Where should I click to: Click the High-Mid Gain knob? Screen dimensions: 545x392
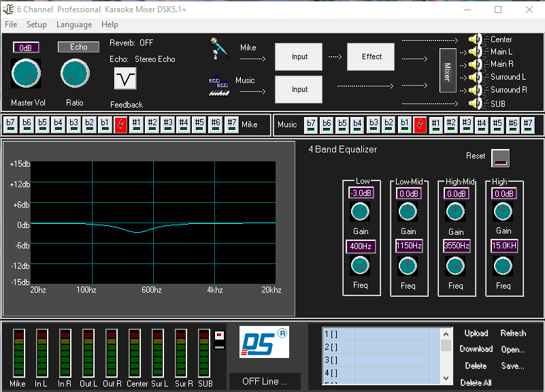tap(455, 212)
